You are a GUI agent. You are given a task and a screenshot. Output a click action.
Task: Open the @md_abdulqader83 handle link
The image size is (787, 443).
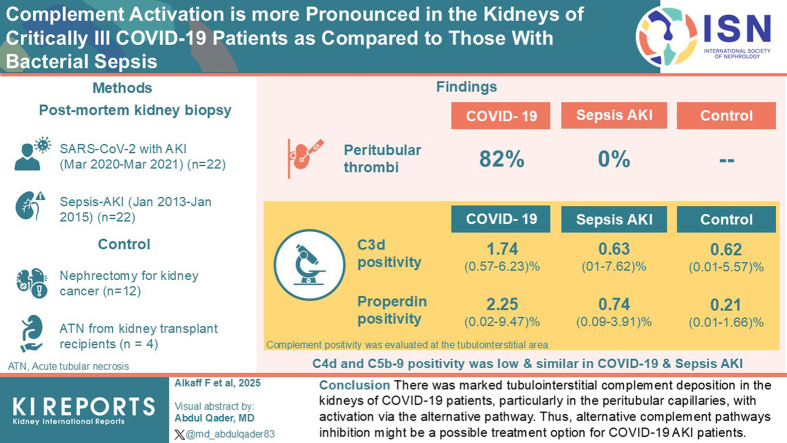pos(230,434)
